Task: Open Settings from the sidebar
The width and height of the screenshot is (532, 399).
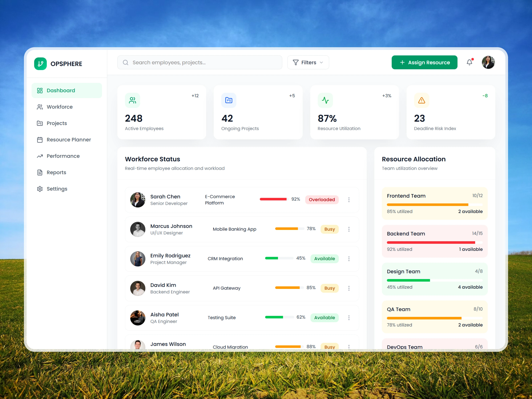Action: click(x=57, y=189)
